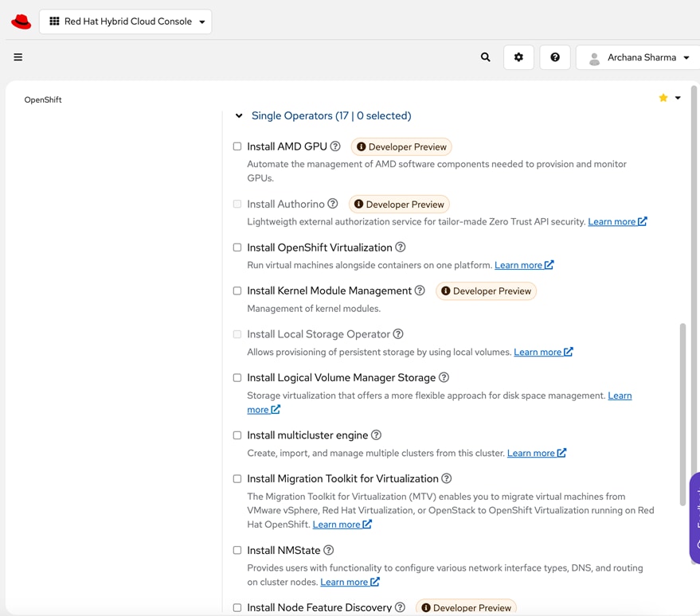Open the settings gear menu
Viewport: 700px width, 616px height.
click(x=518, y=57)
